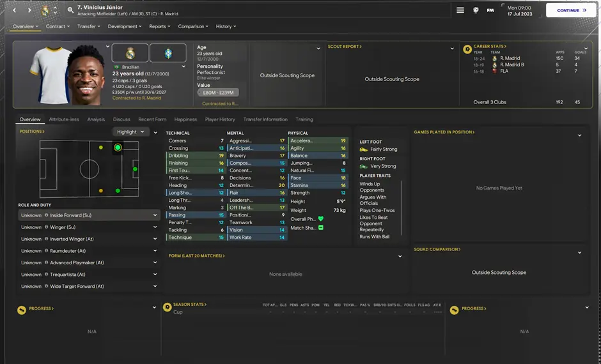Click the right Progress panel round icon
This screenshot has height=364, width=601.
tap(454, 310)
